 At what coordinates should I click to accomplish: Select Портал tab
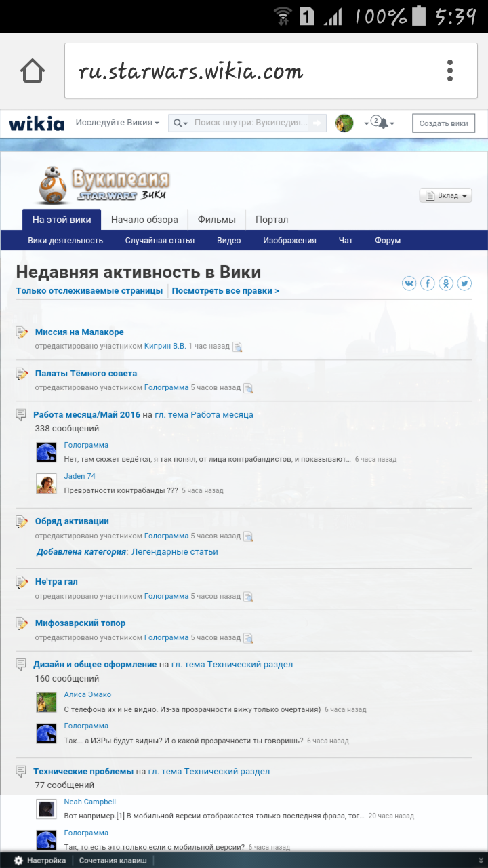click(x=272, y=220)
